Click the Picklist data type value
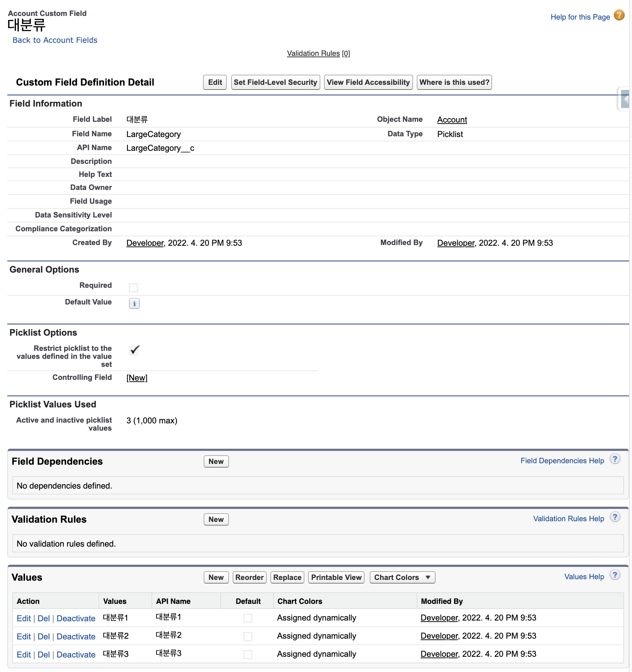The image size is (632, 672). (x=450, y=134)
